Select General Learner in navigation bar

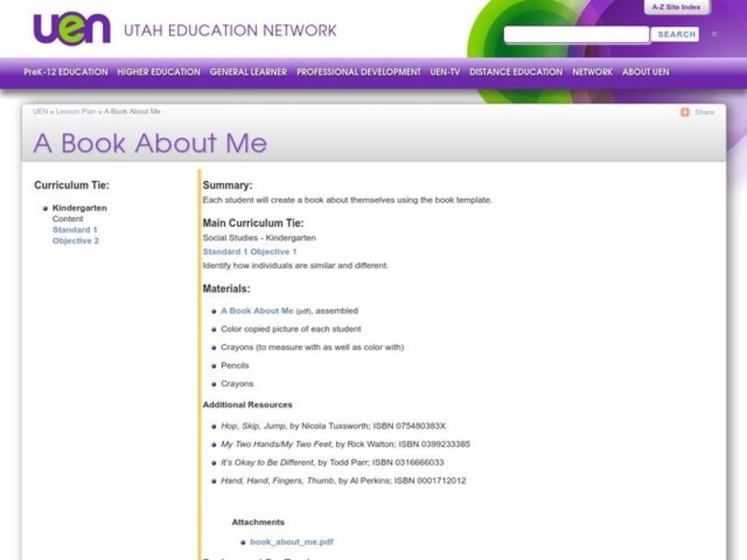coord(248,72)
